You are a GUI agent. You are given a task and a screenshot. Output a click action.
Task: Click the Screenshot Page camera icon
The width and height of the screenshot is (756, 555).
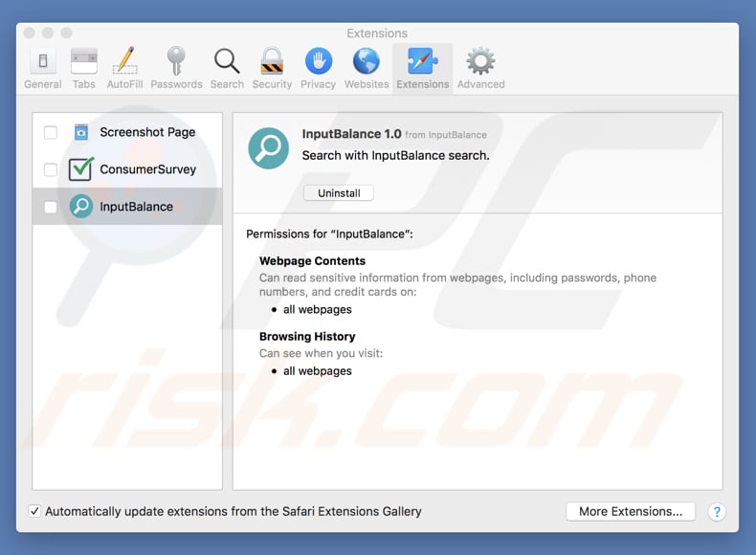(81, 132)
